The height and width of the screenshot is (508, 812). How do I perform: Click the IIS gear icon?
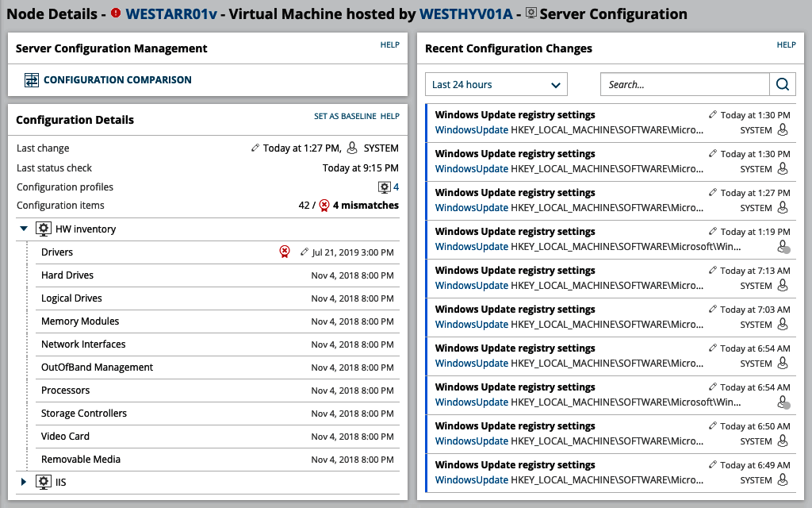44,482
